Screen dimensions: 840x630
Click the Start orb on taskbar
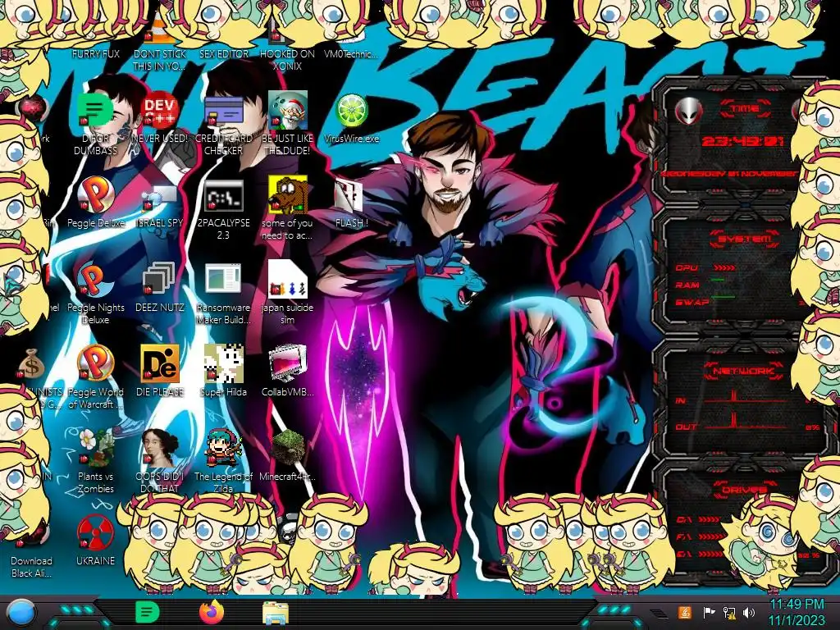pos(21,613)
